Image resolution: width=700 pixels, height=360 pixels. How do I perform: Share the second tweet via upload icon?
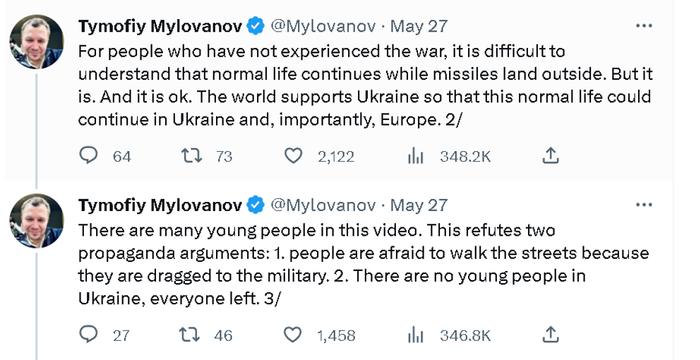point(550,334)
